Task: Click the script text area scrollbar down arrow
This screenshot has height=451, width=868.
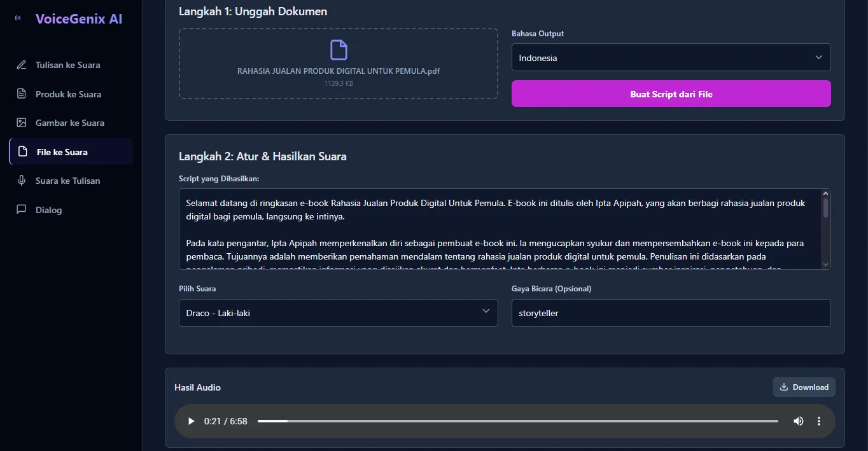Action: (x=825, y=264)
